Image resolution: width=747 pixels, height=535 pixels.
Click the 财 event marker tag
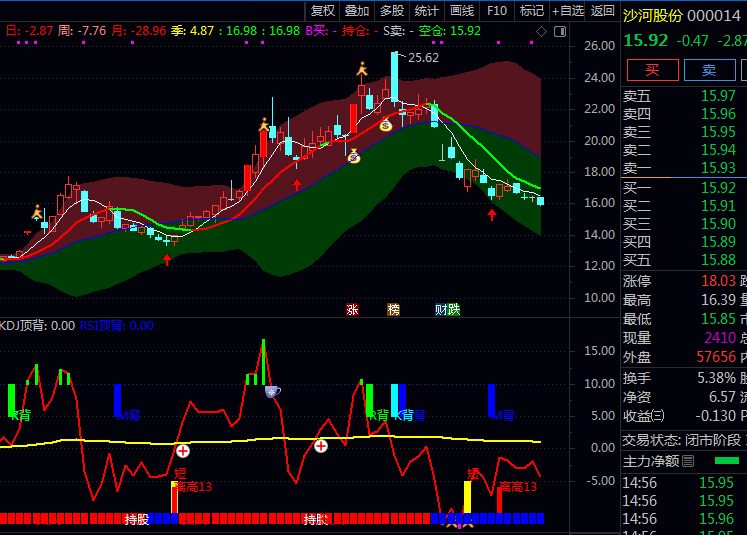click(441, 310)
